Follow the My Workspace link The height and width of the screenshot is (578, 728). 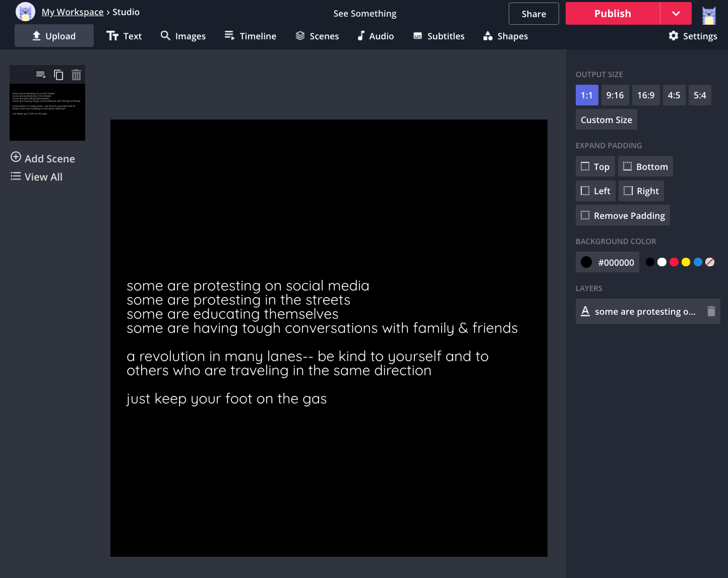click(72, 12)
